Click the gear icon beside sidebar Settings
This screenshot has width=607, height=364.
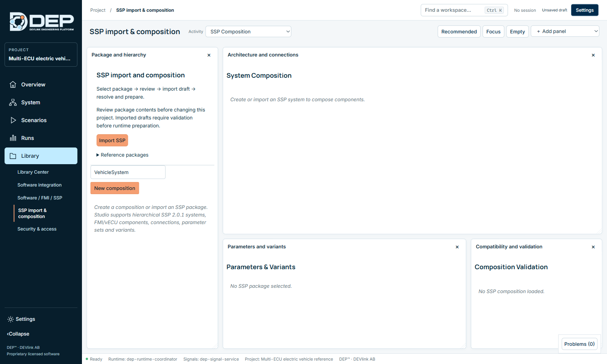(11, 319)
